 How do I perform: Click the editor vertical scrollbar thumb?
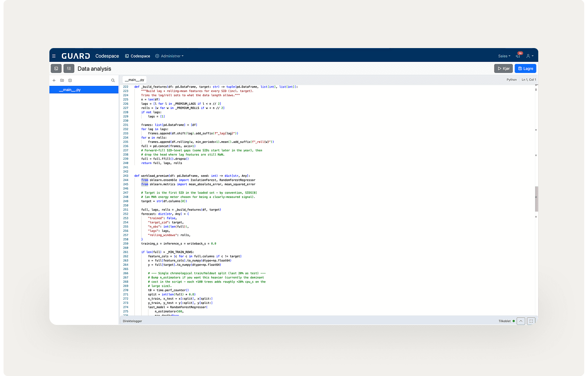pyautogui.click(x=536, y=199)
